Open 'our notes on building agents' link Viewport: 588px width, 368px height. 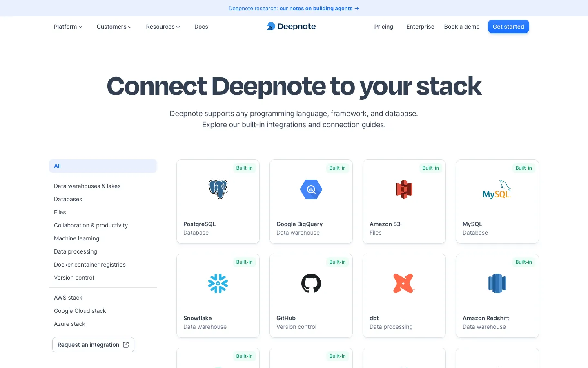coord(316,8)
